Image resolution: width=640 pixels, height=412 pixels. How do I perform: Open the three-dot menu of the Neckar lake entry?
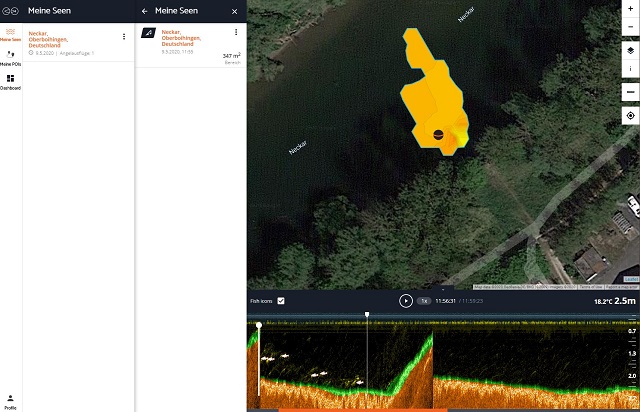(x=124, y=37)
